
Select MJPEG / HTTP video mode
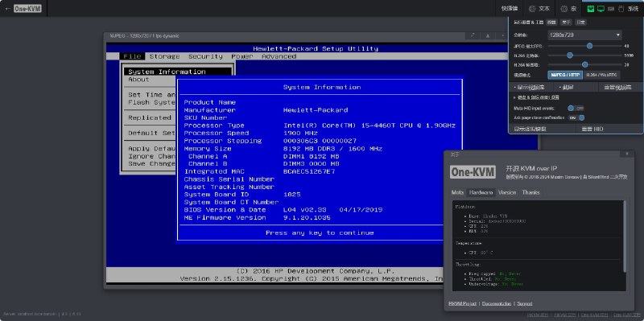coord(565,75)
